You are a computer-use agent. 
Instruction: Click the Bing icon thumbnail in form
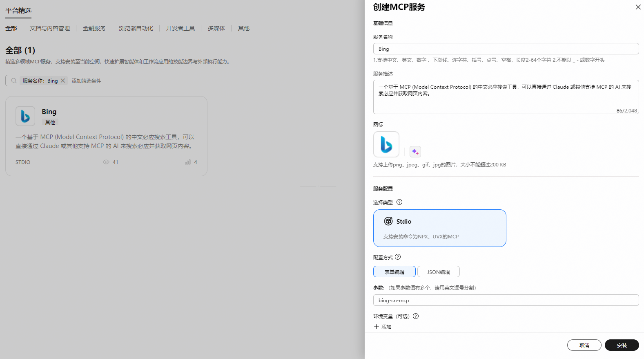(386, 144)
